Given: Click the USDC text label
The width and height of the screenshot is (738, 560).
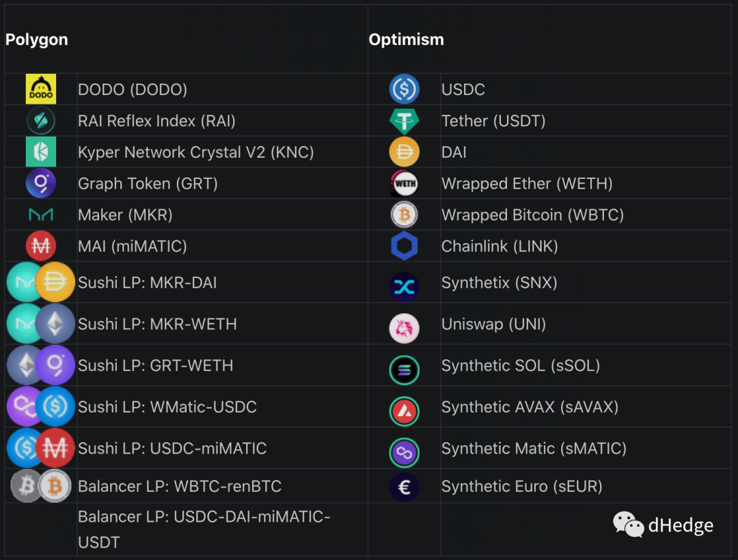Looking at the screenshot, I should (x=463, y=89).
